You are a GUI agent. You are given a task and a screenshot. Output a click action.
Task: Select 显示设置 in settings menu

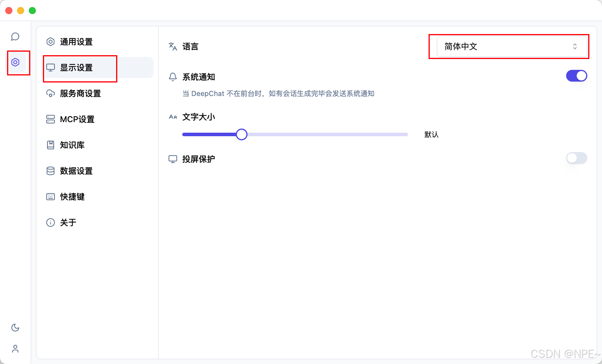[76, 68]
